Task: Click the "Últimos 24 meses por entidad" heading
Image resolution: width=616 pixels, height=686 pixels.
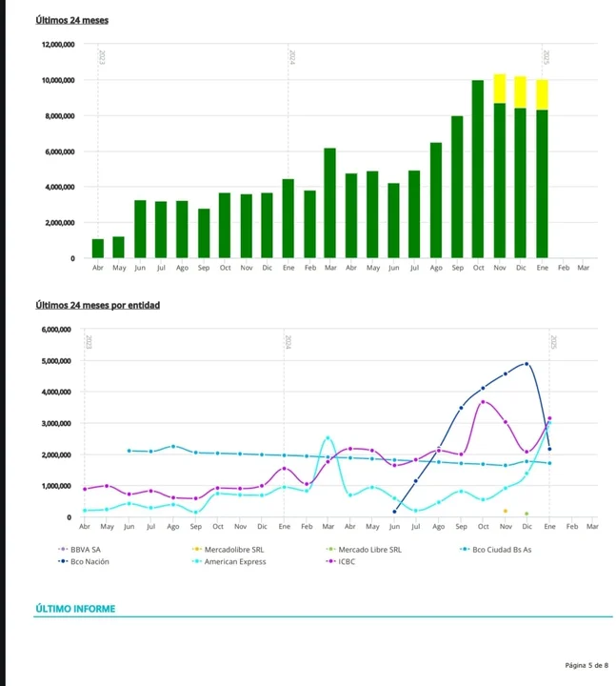Action: (x=97, y=305)
